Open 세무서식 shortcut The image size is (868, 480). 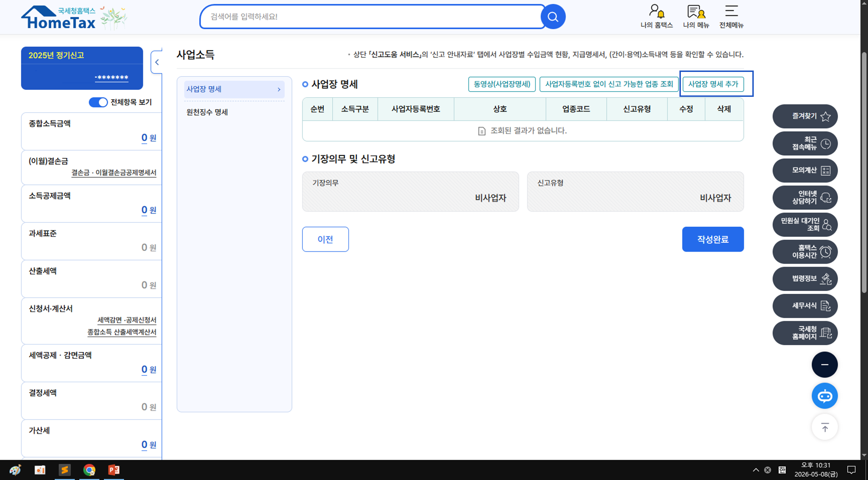(805, 306)
